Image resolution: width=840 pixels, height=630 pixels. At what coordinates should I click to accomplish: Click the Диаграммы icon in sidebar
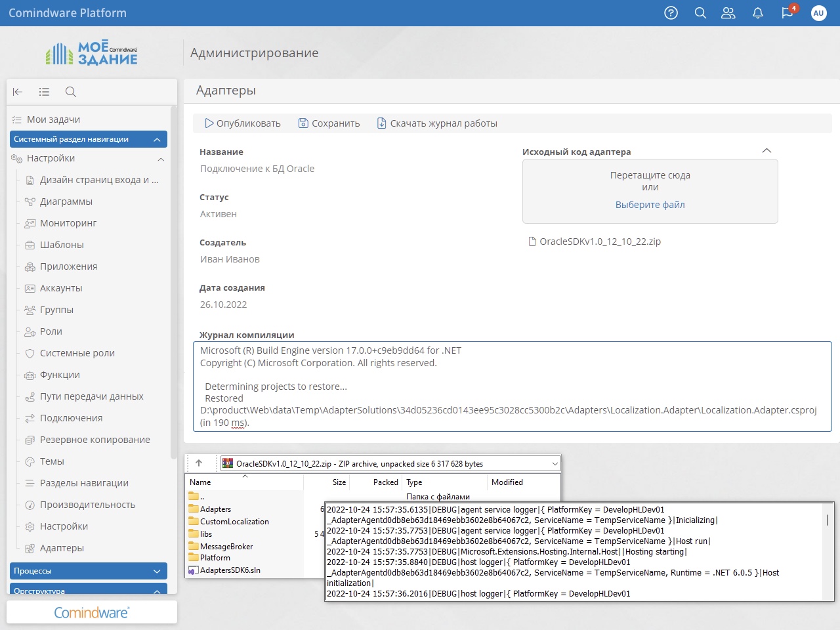tap(30, 201)
